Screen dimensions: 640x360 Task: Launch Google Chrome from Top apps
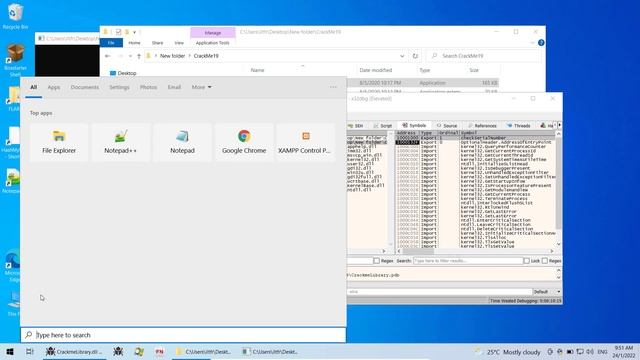[x=244, y=142]
